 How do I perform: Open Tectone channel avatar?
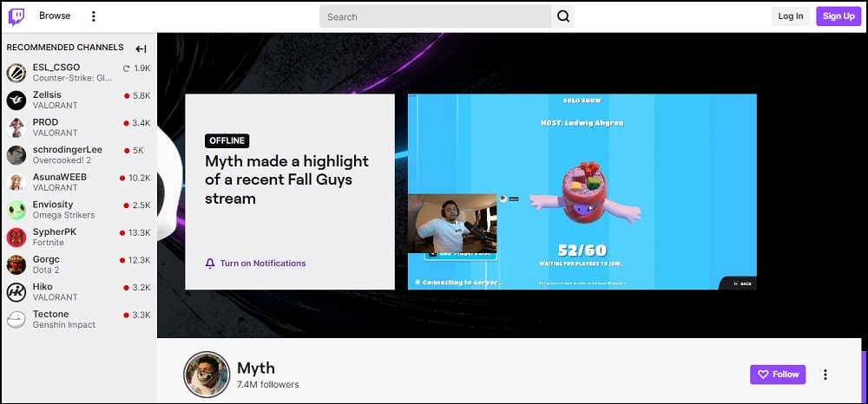(16, 319)
